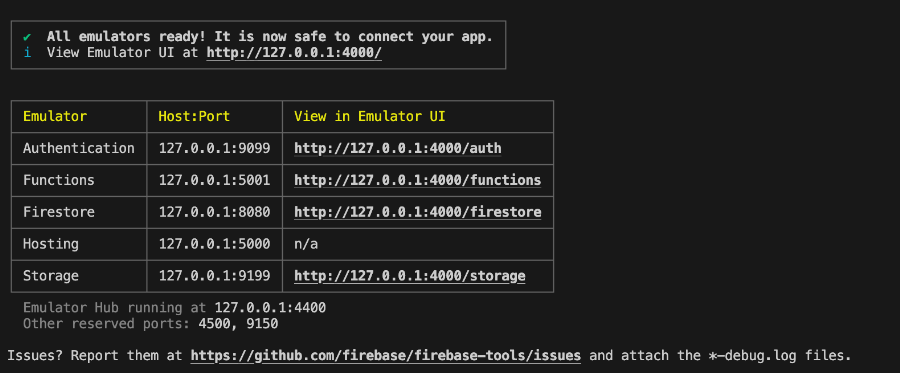The width and height of the screenshot is (900, 373).
Task: Click the blue info 'i' beside View Emulator UI
Action: point(27,53)
